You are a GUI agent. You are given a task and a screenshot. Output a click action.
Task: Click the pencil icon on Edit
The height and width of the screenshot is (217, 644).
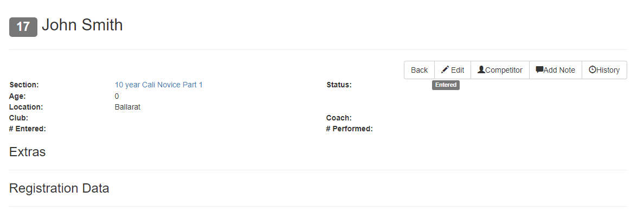coord(445,70)
